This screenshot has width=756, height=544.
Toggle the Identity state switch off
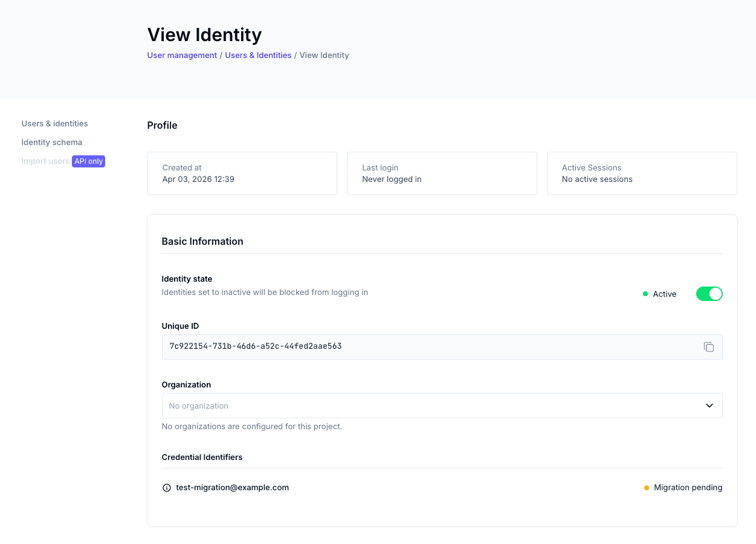tap(709, 294)
